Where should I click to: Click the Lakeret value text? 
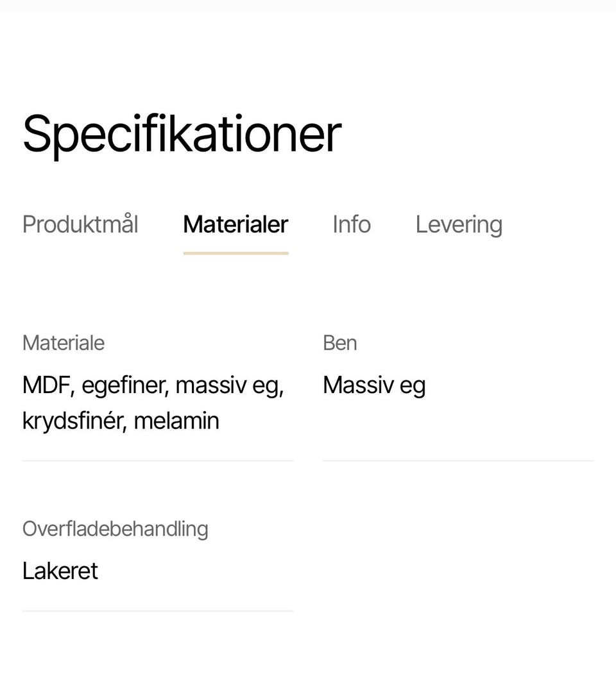tap(60, 570)
